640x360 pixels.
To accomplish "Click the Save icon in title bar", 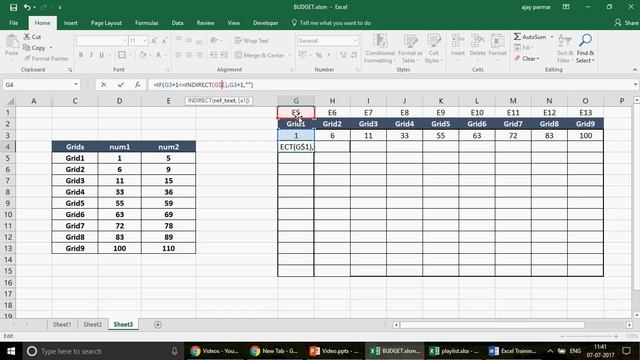I will (x=13, y=7).
